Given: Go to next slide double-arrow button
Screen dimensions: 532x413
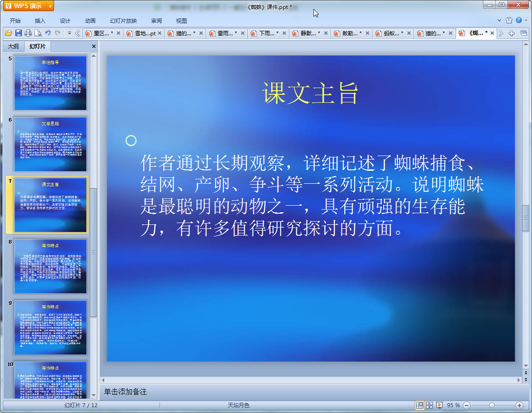Looking at the screenshot, I should [x=526, y=380].
